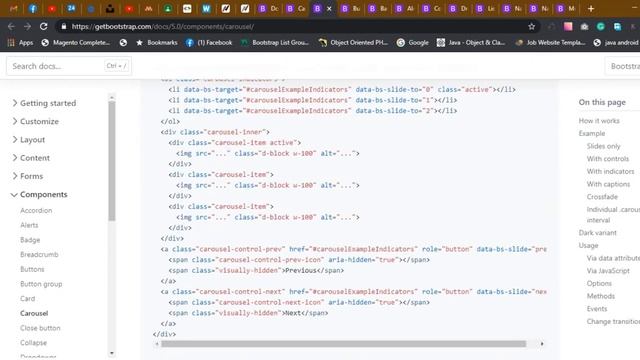Switch to the Bootstrap tab labeled Al
640x360 pixels.
coord(405,9)
